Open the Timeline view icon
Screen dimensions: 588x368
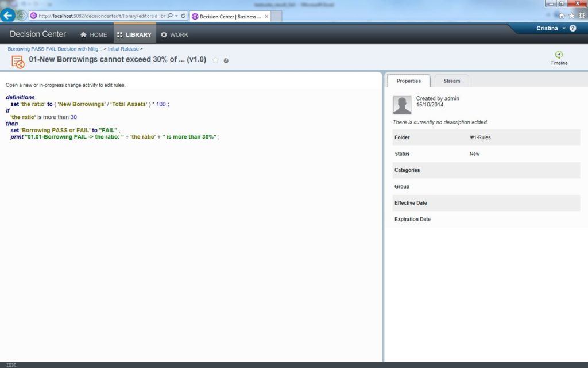pyautogui.click(x=558, y=55)
